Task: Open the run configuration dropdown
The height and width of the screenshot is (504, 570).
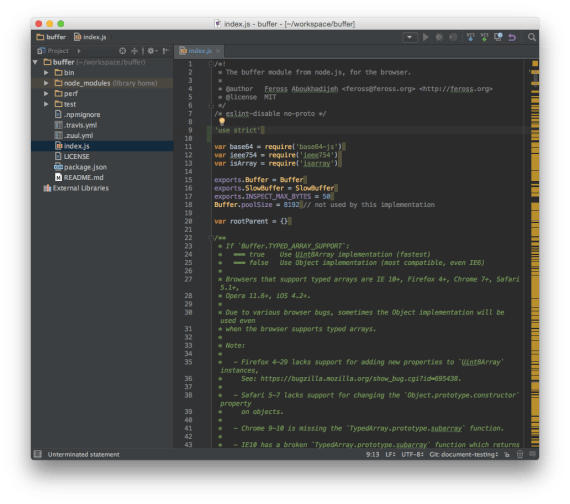Action: coord(410,37)
